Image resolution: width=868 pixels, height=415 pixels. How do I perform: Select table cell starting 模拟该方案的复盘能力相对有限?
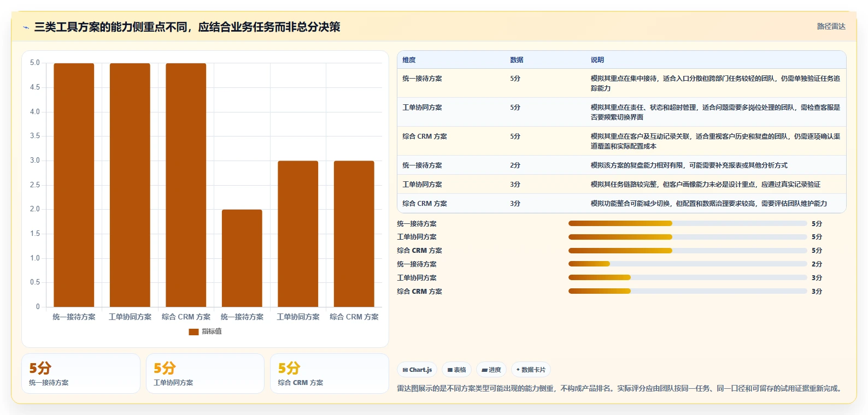point(715,165)
